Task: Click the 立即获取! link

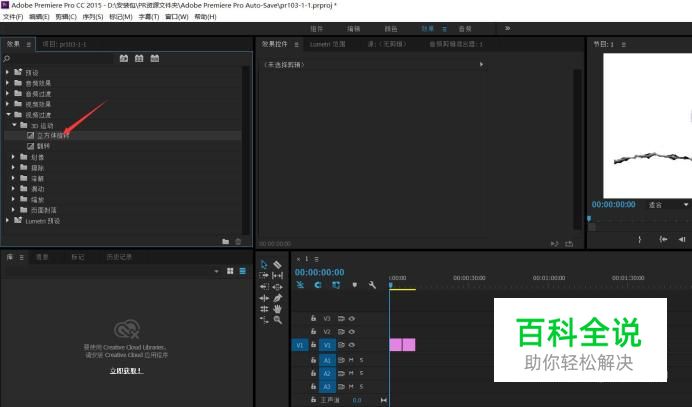Action: coord(126,371)
